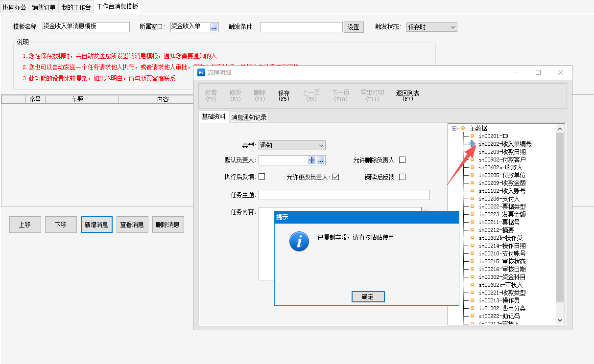Click the plus icon beside 默认负责人
This screenshot has width=594, height=364.
pyautogui.click(x=311, y=160)
